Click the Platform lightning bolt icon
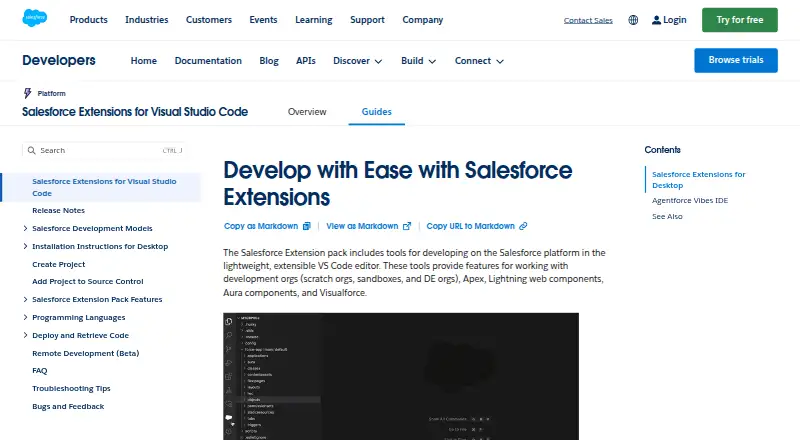Image resolution: width=800 pixels, height=440 pixels. [x=28, y=93]
